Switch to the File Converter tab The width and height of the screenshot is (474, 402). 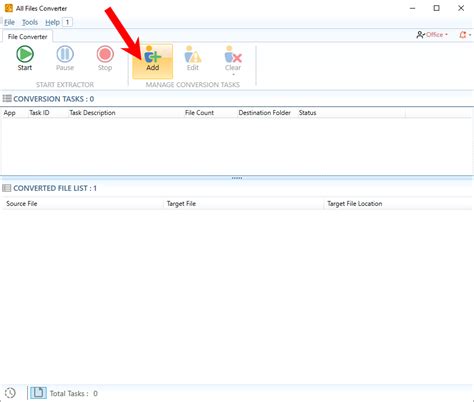27,37
